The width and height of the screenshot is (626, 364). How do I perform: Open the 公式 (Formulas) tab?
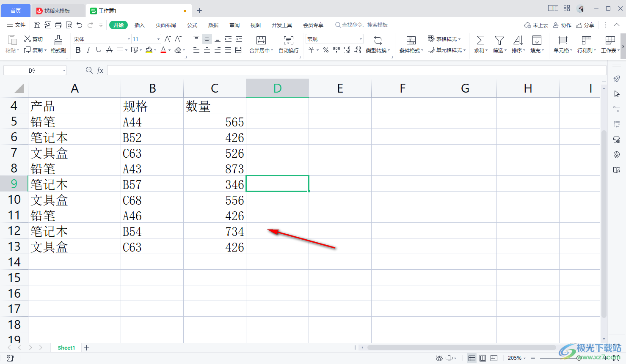pos(192,25)
